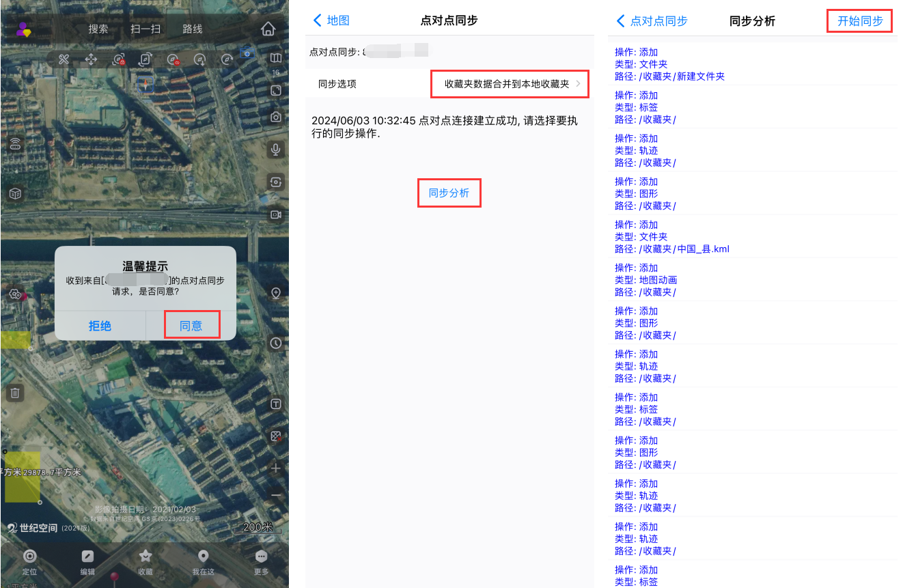The height and width of the screenshot is (588, 903).
Task: Tap the trash delete icon on map
Action: 15,393
